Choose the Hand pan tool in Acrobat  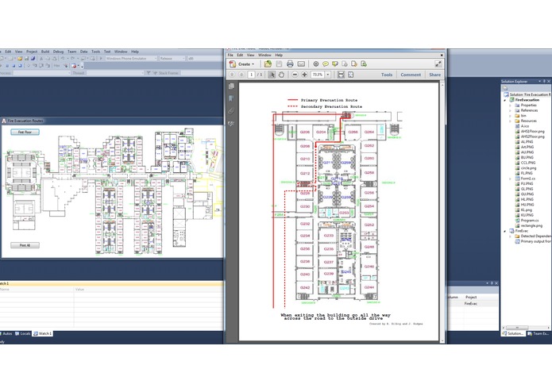point(281,75)
